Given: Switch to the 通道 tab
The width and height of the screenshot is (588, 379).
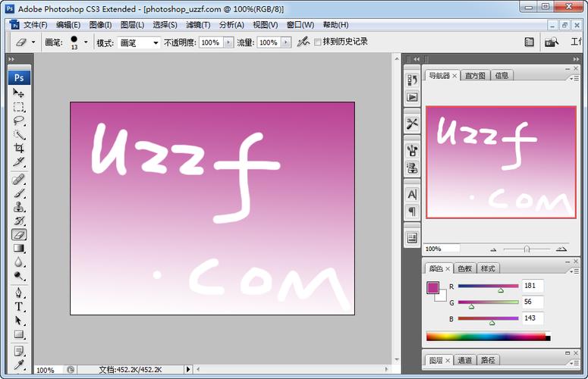Looking at the screenshot, I should tap(464, 360).
